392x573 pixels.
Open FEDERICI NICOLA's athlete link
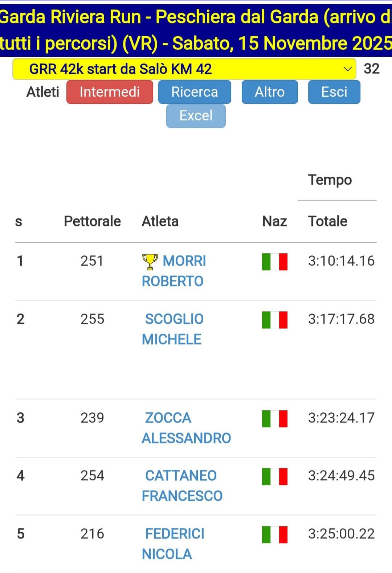coord(173,544)
